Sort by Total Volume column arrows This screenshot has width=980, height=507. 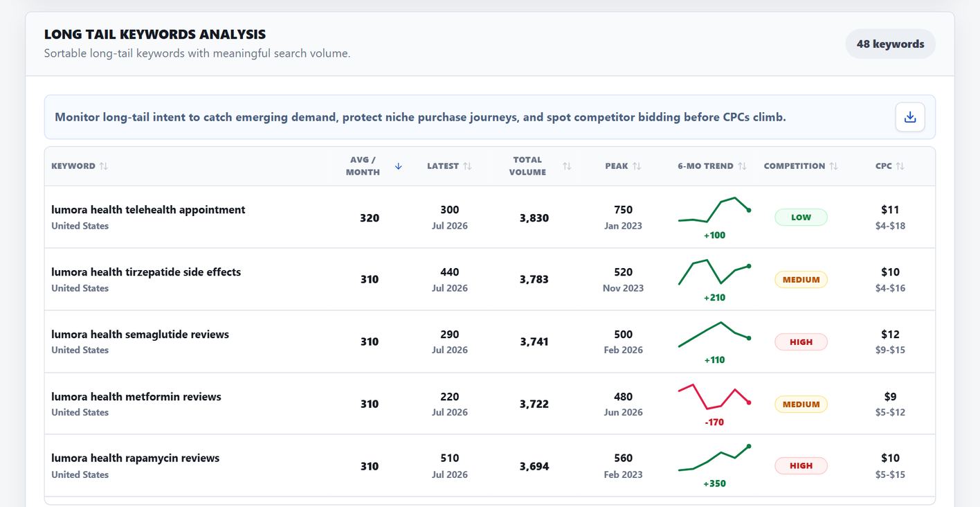(567, 166)
